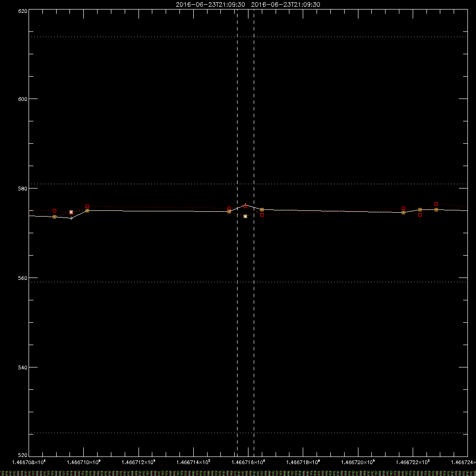The height and width of the screenshot is (476, 476).
Task: Select x-axis label 1.466716×10⁹
Action: tap(248, 462)
